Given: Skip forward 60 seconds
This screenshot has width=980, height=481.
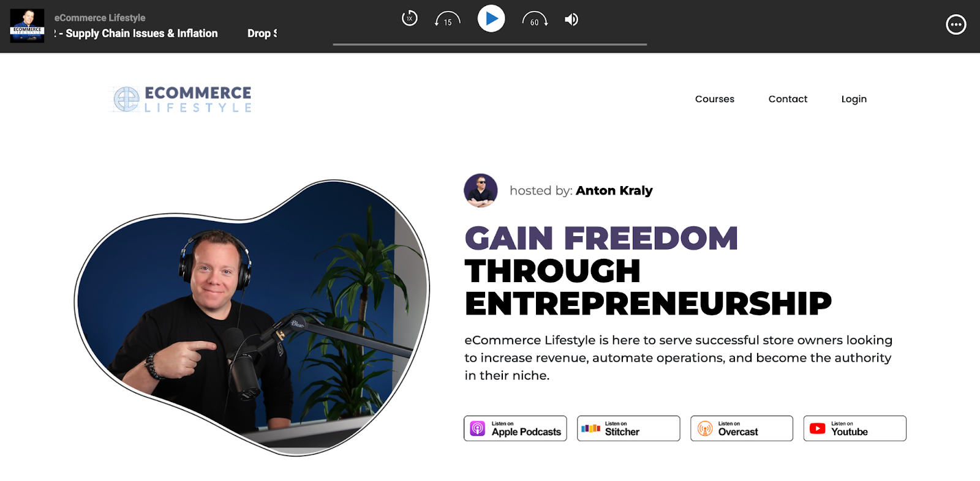Looking at the screenshot, I should 535,20.
